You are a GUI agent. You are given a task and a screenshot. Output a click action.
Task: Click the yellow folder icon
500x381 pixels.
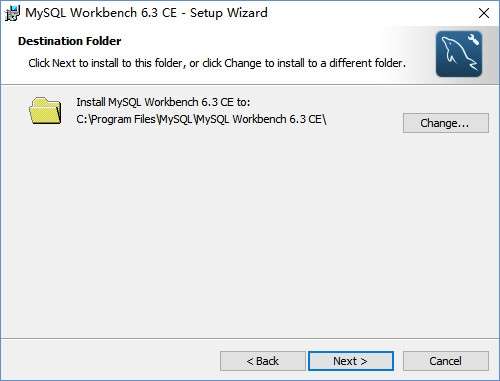coord(45,111)
